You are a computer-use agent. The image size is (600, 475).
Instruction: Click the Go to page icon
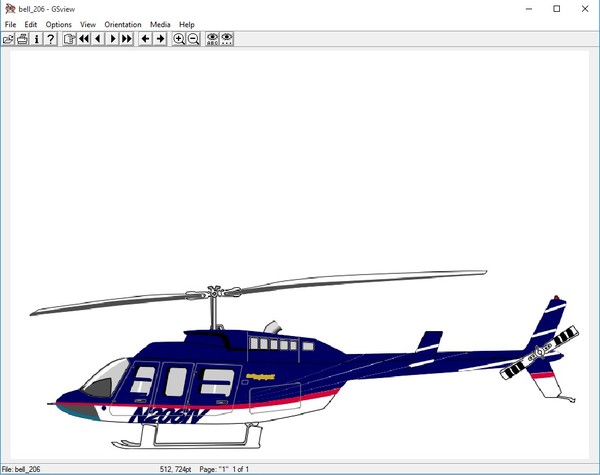point(70,39)
